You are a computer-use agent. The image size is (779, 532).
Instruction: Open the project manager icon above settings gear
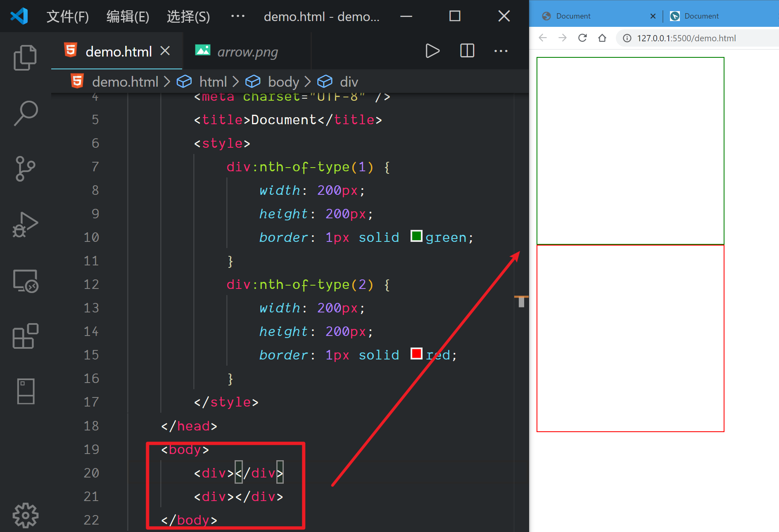(26, 391)
